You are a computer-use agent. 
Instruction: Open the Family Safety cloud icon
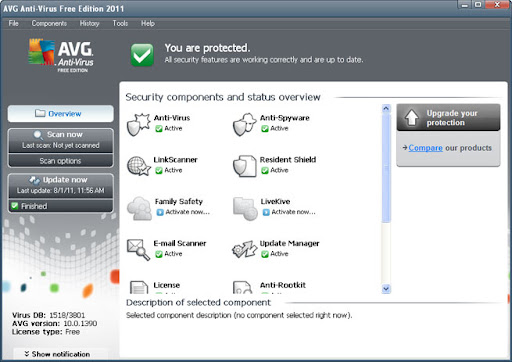pos(139,208)
